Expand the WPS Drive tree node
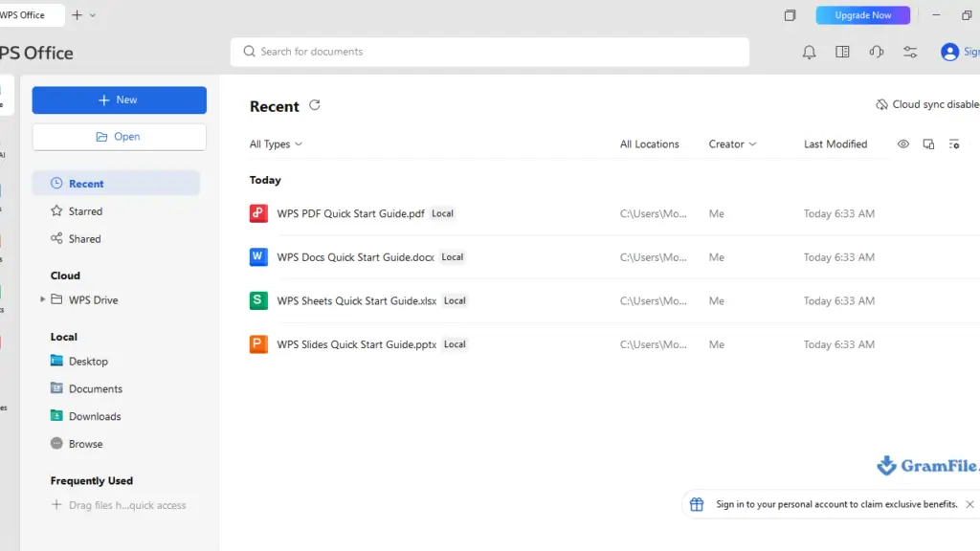The height and width of the screenshot is (551, 980). 42,299
